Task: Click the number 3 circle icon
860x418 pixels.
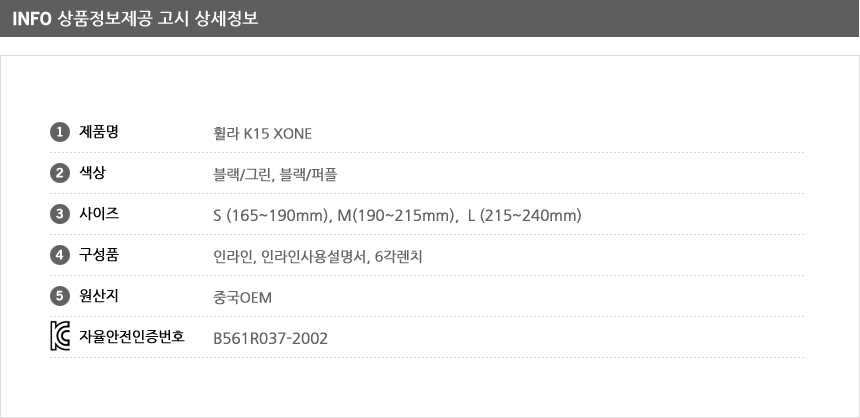Action: (x=60, y=214)
